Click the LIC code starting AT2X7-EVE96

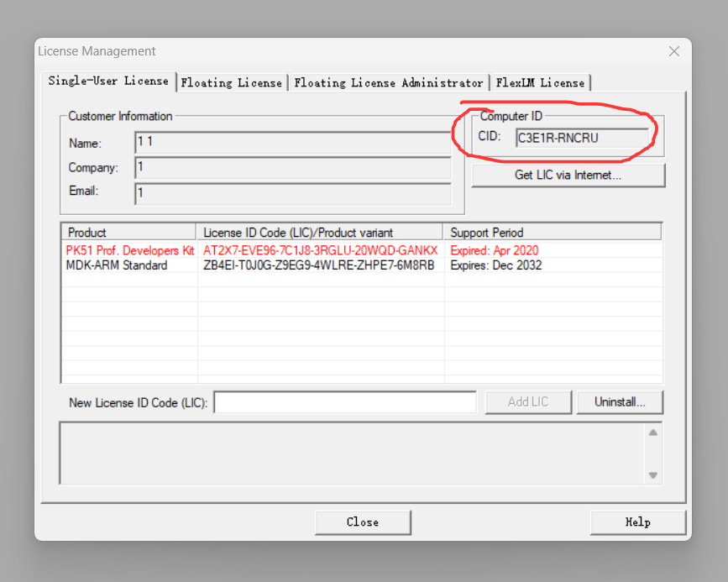click(321, 250)
